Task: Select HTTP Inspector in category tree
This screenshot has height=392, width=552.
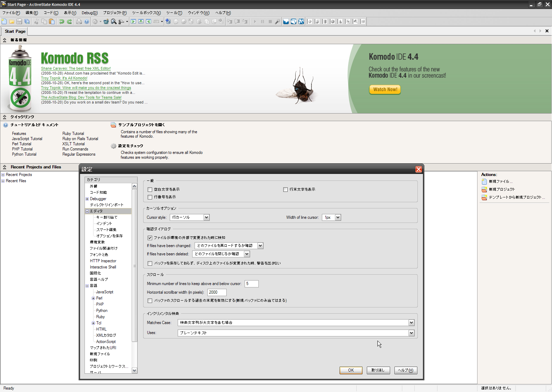Action: [x=103, y=261]
